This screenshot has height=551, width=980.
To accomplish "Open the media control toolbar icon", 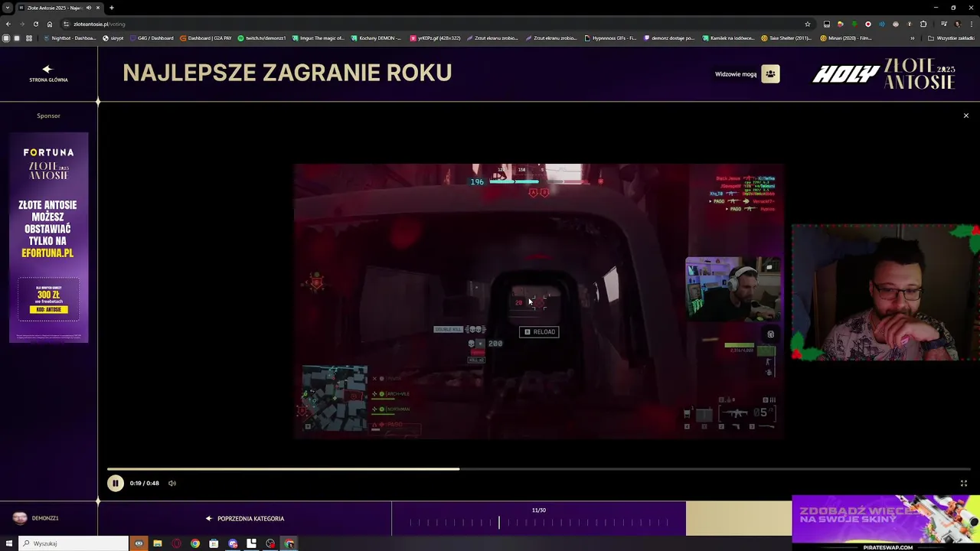I will pyautogui.click(x=943, y=24).
